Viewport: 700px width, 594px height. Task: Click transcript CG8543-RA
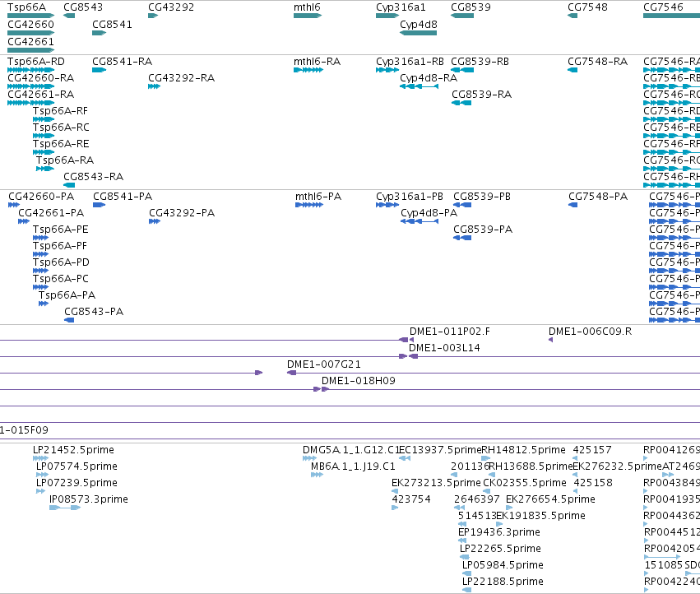point(69,185)
